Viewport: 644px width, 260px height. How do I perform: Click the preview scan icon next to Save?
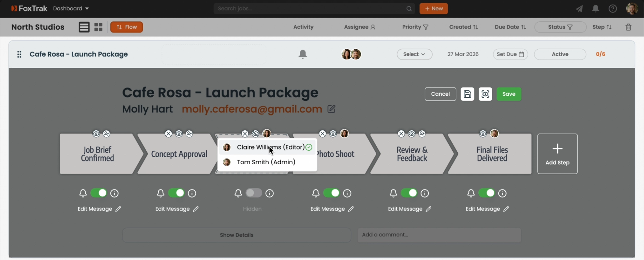click(x=485, y=94)
